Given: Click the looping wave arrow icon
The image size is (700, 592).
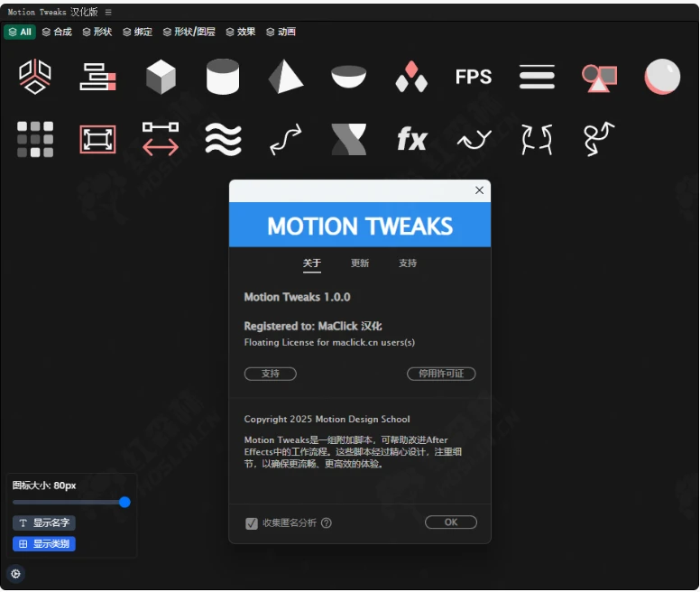Looking at the screenshot, I should point(474,140).
